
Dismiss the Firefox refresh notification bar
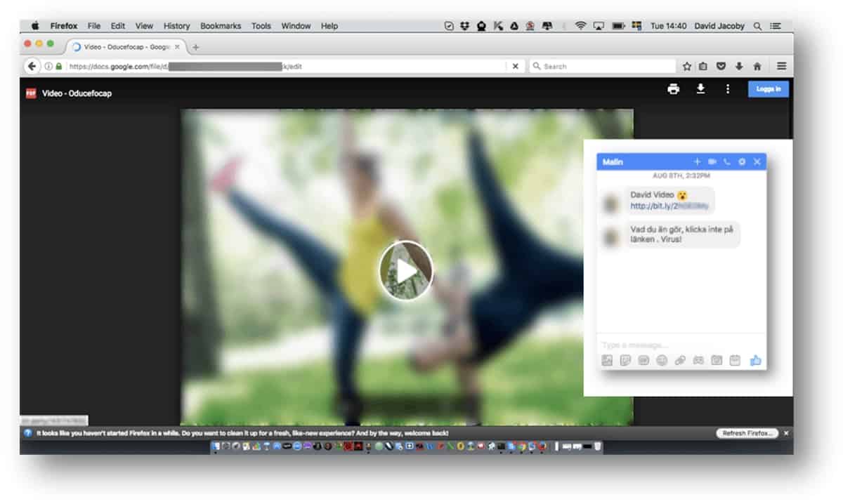[786, 433]
